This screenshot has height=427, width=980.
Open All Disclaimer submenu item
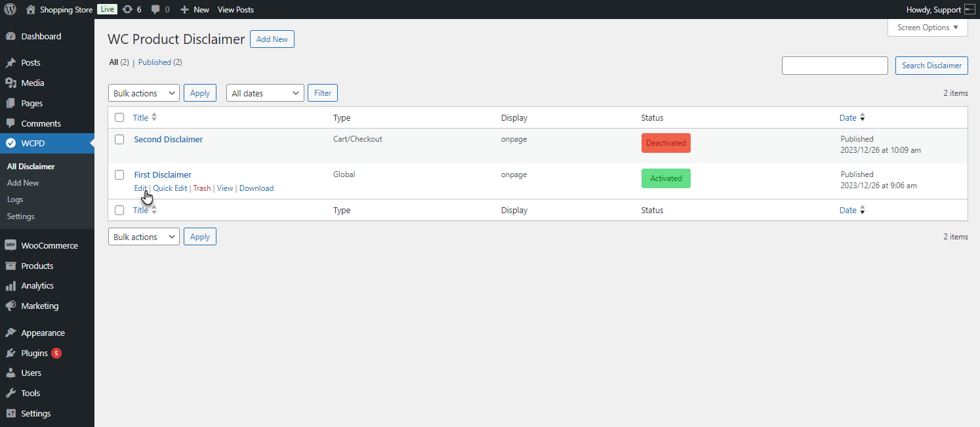click(31, 166)
